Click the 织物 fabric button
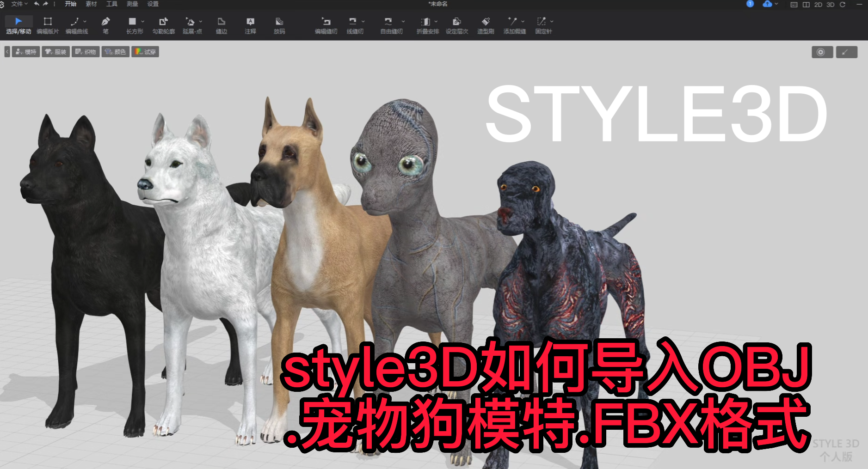 point(86,52)
